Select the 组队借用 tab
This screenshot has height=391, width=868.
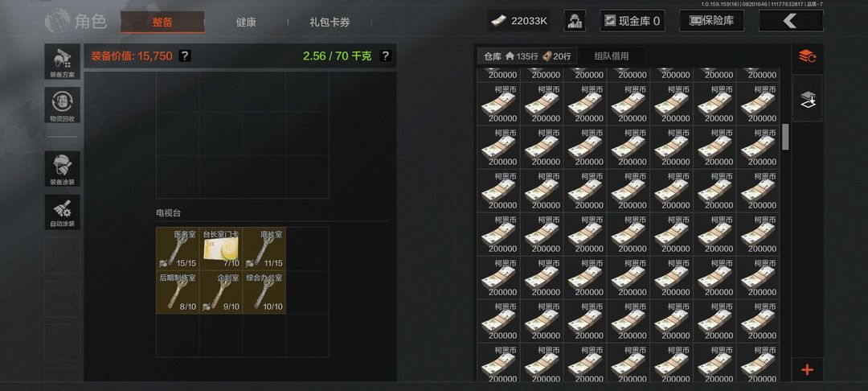[611, 56]
